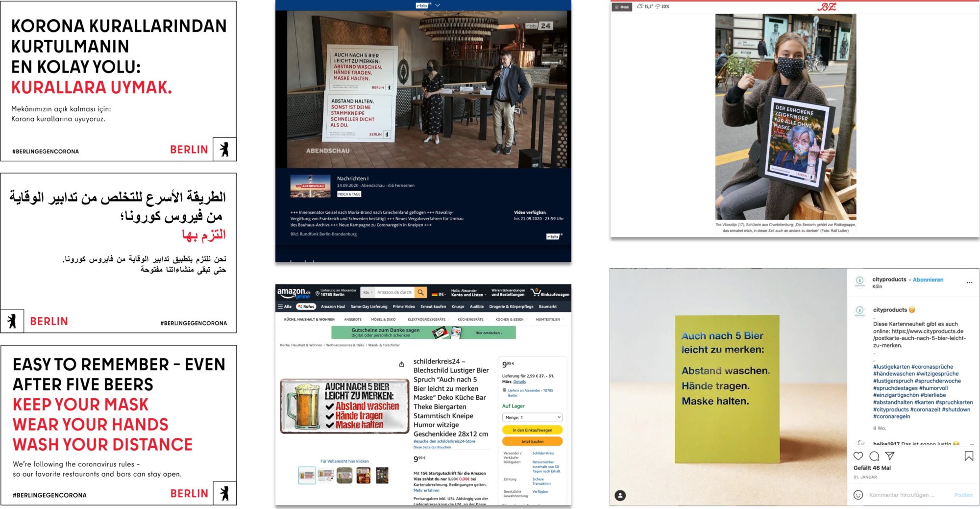980x509 pixels.
Task: Click the Kommentar hinzufügen input field
Action: pos(902,495)
